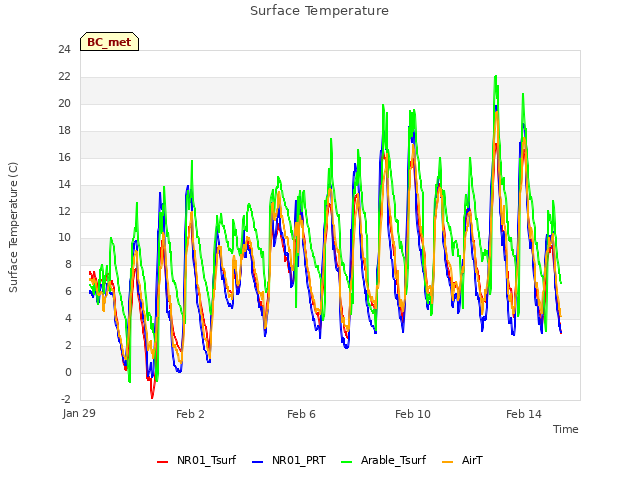Click the Feb 10 x-axis tick label

(413, 414)
